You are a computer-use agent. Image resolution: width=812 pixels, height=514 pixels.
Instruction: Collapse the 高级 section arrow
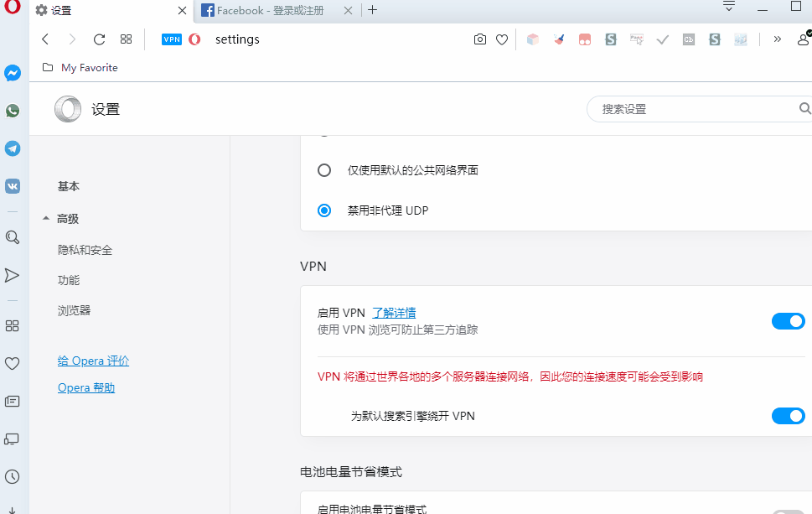[x=46, y=218]
